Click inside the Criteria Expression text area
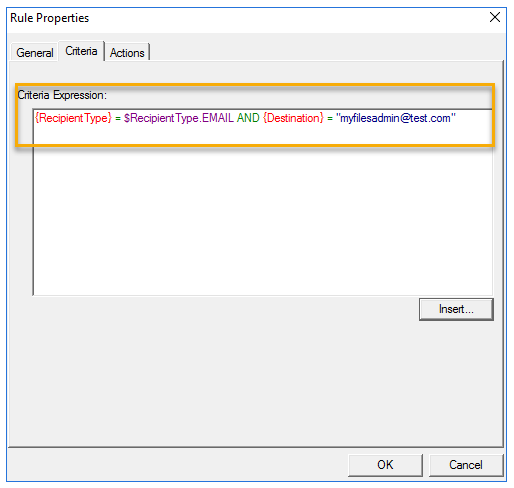Viewport: 514px width, 488px height. click(x=263, y=202)
